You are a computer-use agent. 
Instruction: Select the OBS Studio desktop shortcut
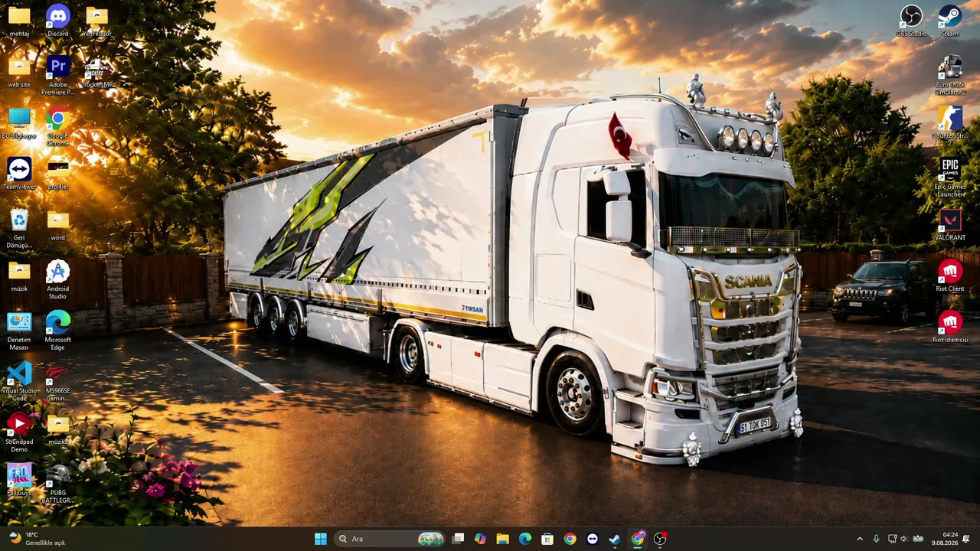911,21
